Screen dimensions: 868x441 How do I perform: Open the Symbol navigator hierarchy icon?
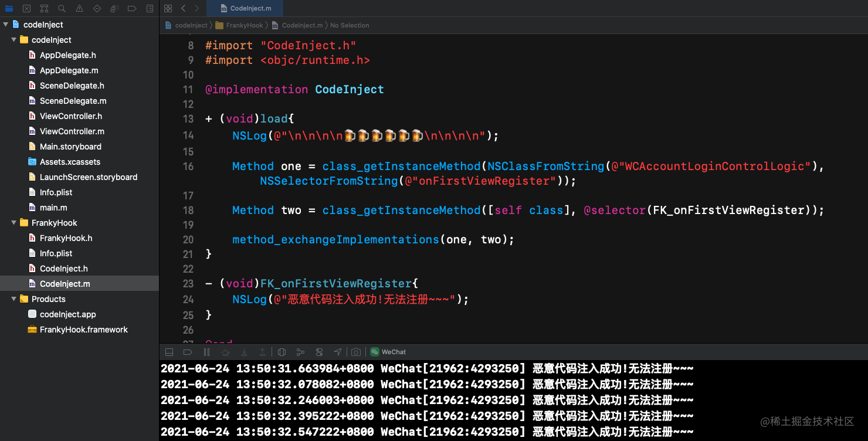point(44,9)
